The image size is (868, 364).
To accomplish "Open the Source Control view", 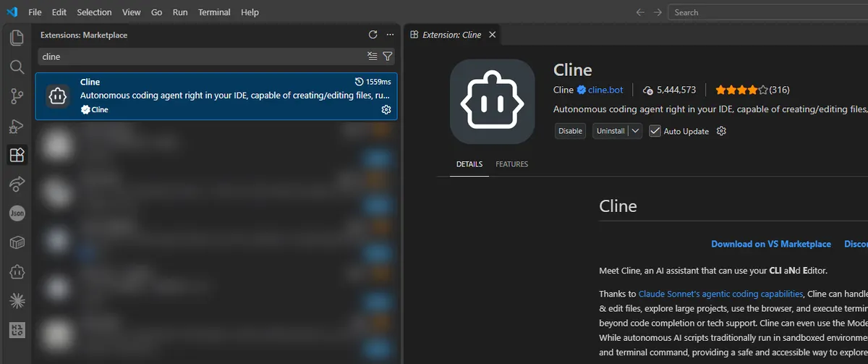I will (x=17, y=96).
